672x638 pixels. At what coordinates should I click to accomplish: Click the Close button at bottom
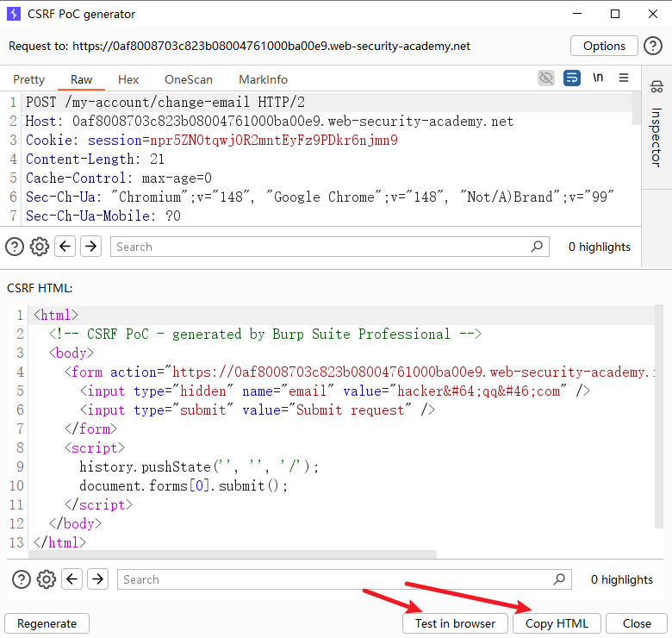click(x=637, y=623)
